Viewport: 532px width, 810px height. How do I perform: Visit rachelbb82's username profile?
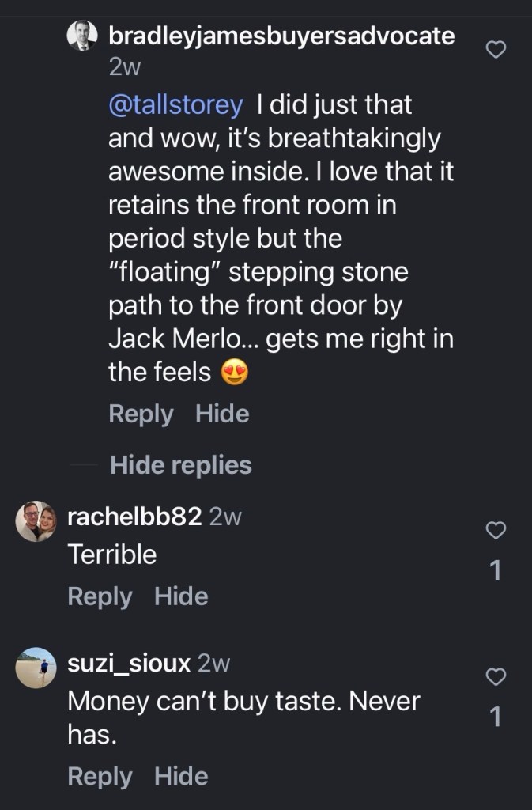[135, 517]
